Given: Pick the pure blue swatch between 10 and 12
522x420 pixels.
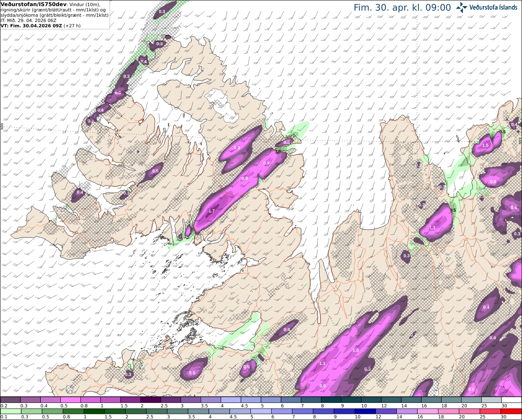Looking at the screenshot, I should 364,411.
